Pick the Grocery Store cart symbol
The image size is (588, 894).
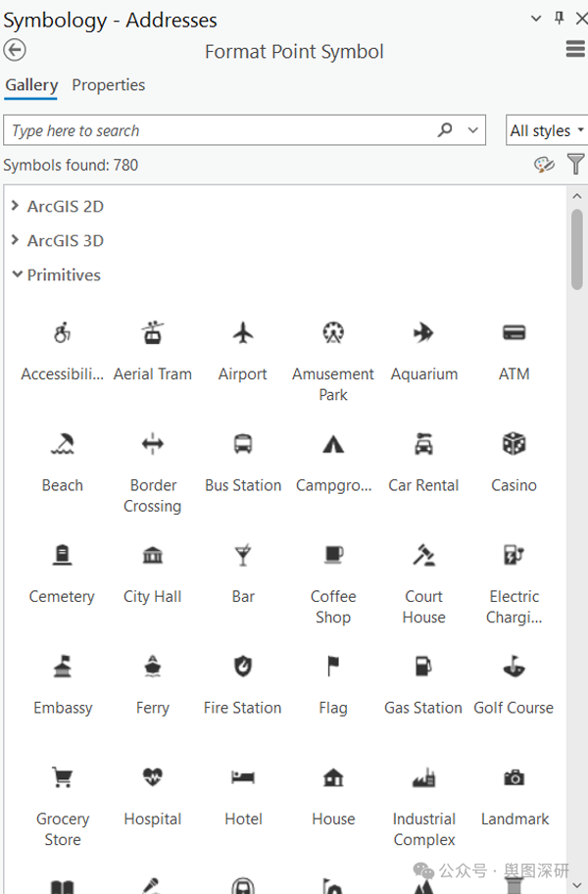coord(62,777)
